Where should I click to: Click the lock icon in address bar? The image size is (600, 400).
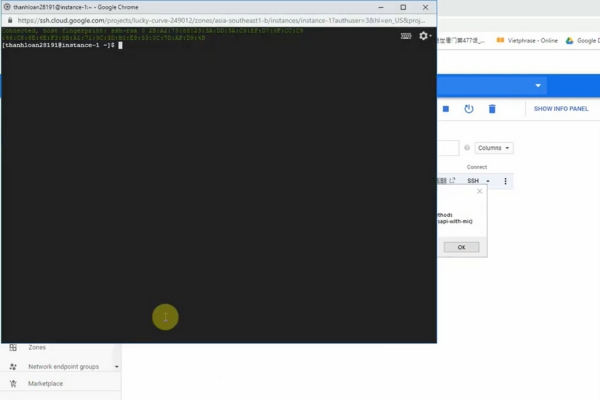click(10, 21)
